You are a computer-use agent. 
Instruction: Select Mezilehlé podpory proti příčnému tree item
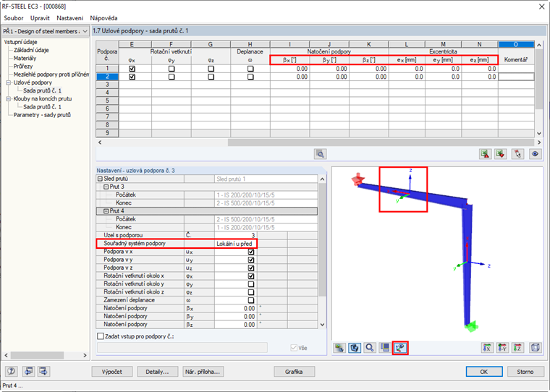click(51, 74)
